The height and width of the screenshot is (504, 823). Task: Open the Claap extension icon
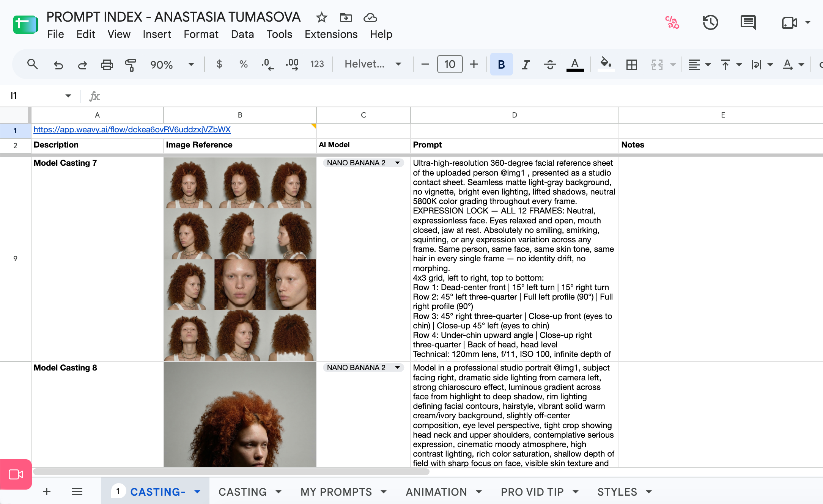672,23
